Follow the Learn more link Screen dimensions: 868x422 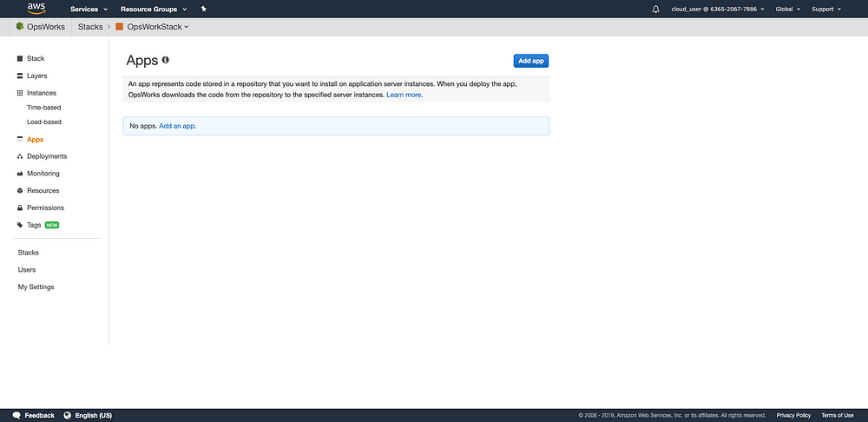[404, 95]
